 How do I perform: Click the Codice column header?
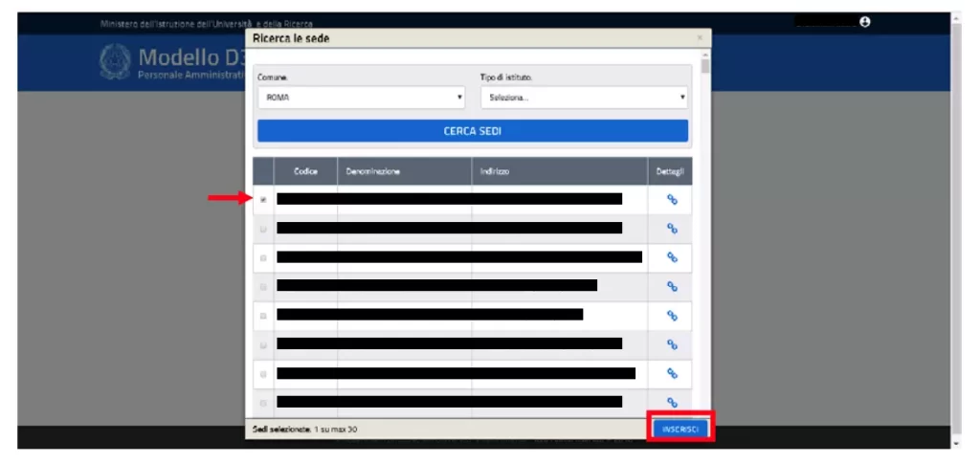[305, 171]
